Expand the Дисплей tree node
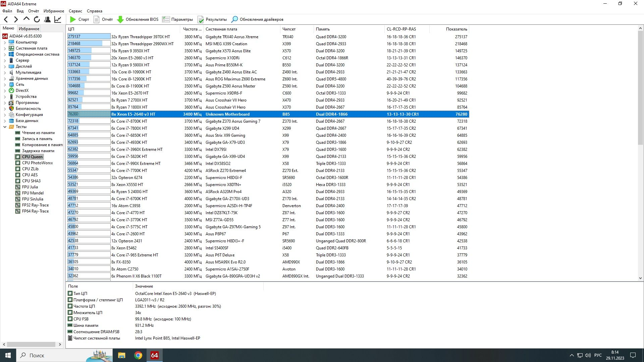Screen dimensions: 644x362 (5, 66)
